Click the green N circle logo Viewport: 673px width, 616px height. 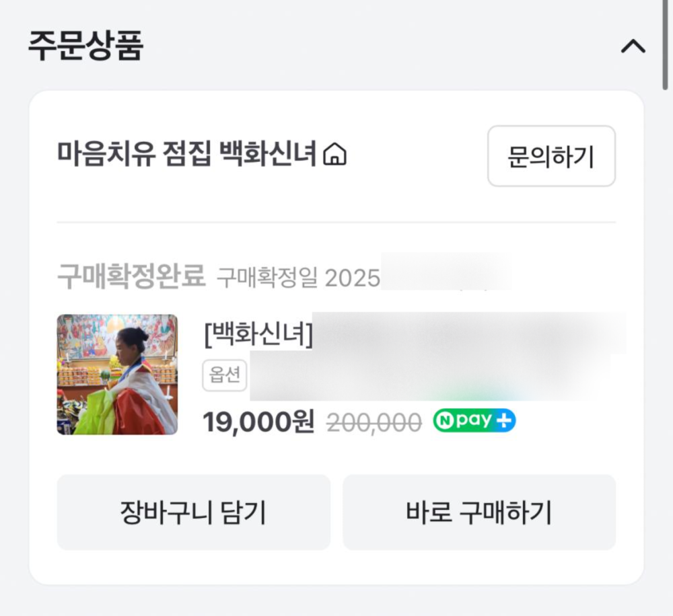pos(444,420)
